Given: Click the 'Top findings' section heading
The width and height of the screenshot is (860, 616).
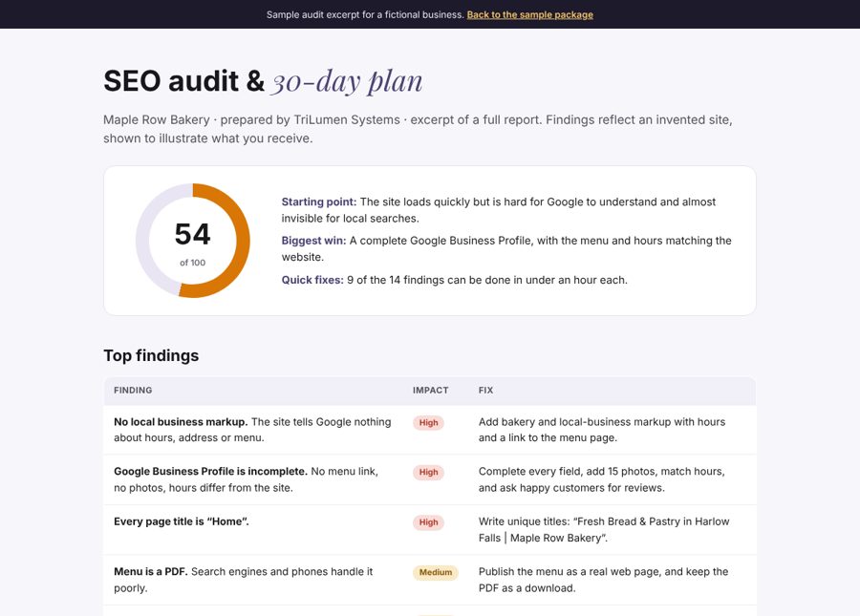Looking at the screenshot, I should pyautogui.click(x=151, y=355).
